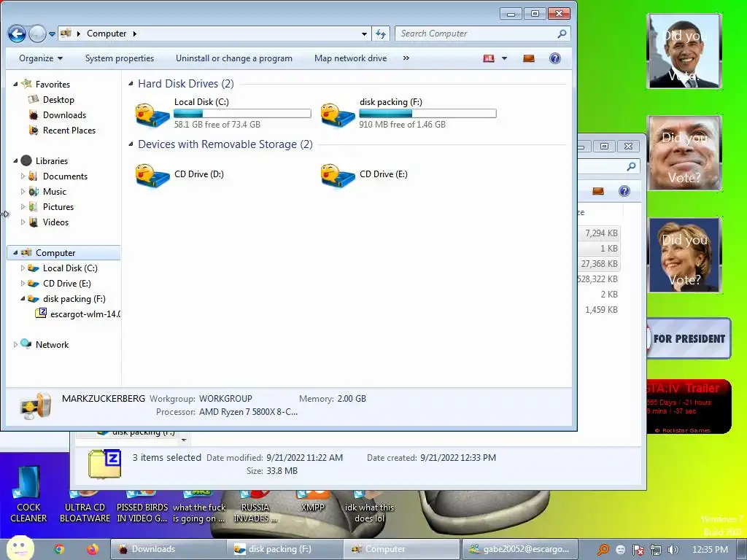This screenshot has width=747, height=560.
Task: Select Downloads under Favorites
Action: pyautogui.click(x=64, y=114)
